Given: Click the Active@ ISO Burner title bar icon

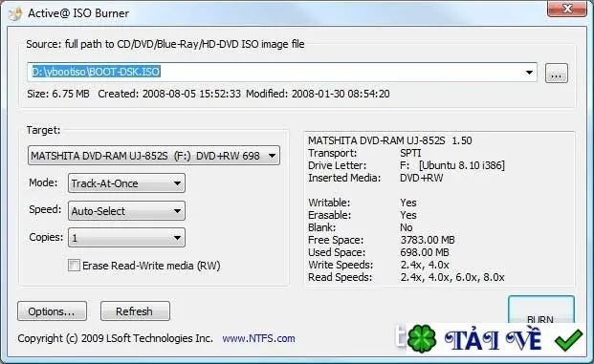Looking at the screenshot, I should click(x=14, y=13).
